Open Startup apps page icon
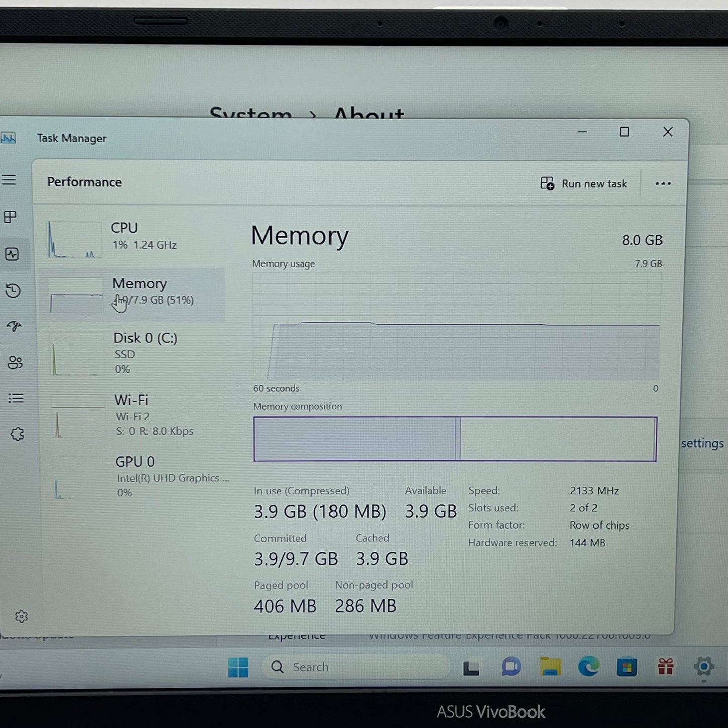Screen dimensions: 728x728 [x=14, y=326]
